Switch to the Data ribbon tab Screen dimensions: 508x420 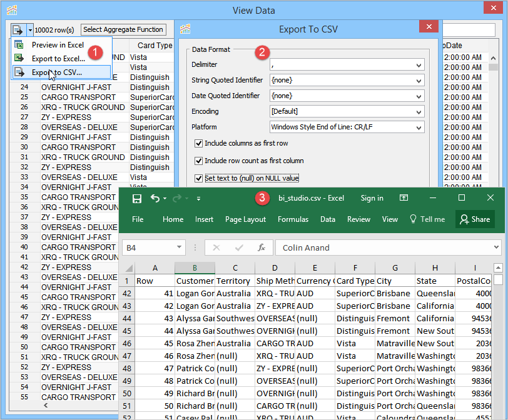[x=328, y=219]
